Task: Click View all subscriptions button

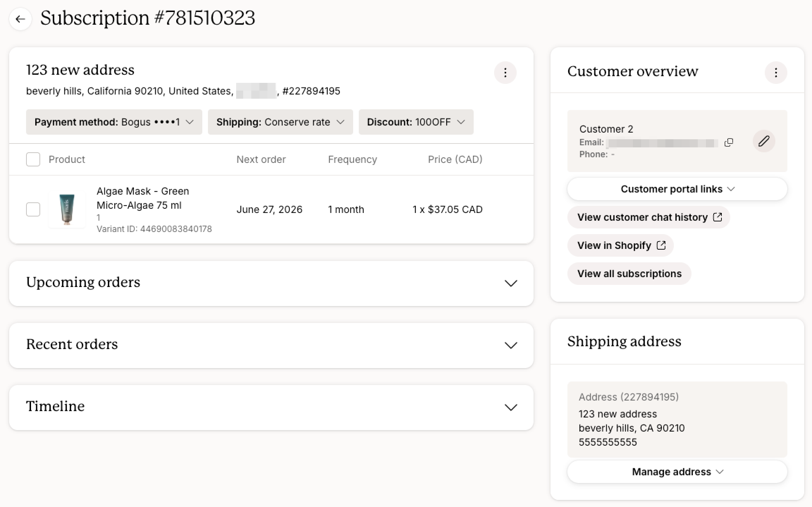Action: [629, 274]
